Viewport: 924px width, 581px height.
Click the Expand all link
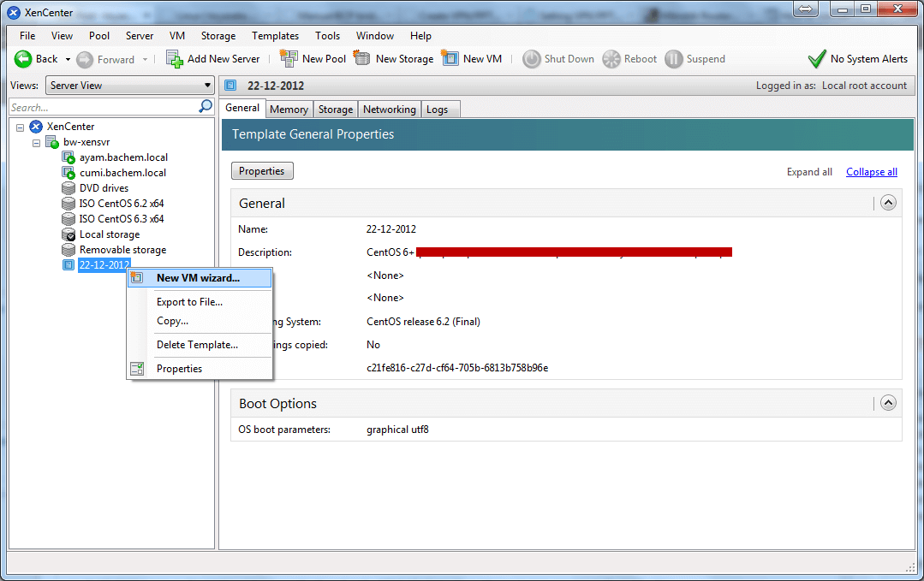point(809,172)
